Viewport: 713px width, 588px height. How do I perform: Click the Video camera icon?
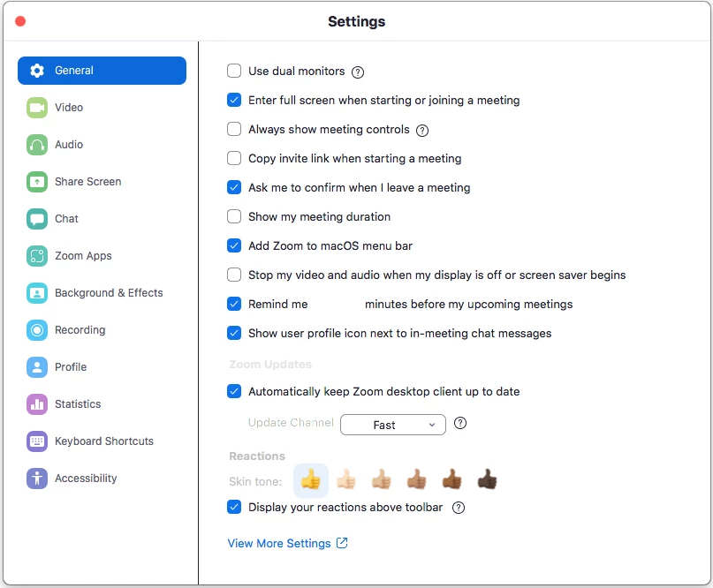coord(37,108)
